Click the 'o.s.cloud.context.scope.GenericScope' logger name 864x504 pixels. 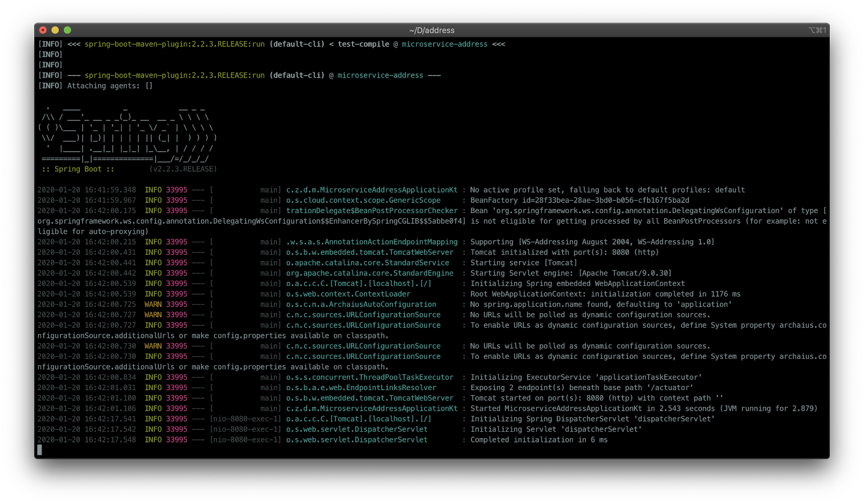[x=363, y=200]
